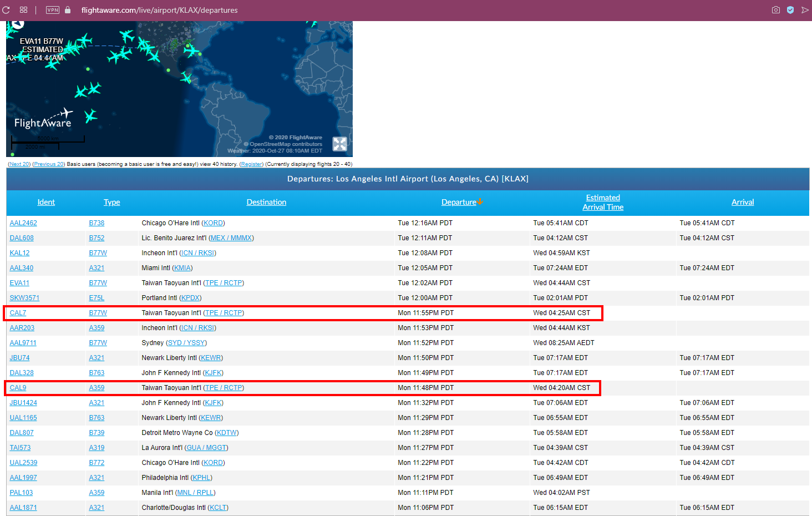Viewport: 812px width, 516px height.
Task: Click E75L aircraft type for SKW3571
Action: (97, 298)
